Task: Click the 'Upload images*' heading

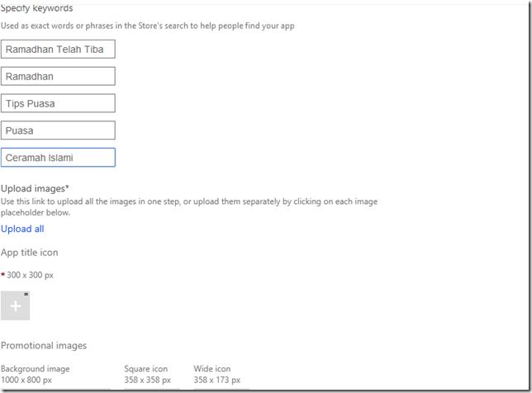Action: (35, 188)
